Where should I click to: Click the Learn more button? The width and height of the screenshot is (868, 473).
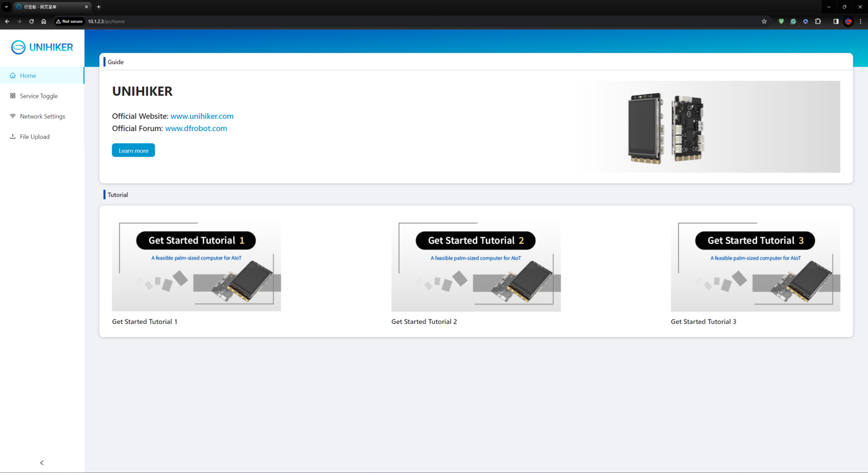(133, 150)
